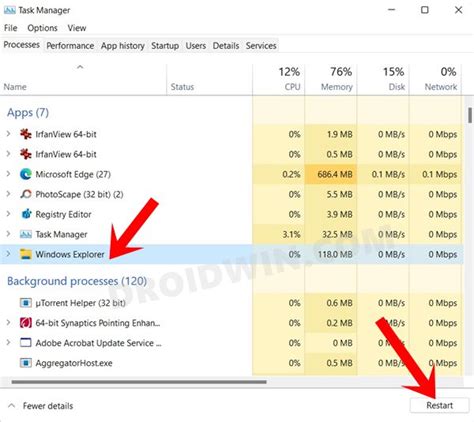Click the Background processes (120) heading
This screenshot has height=422, width=474.
[x=77, y=281]
